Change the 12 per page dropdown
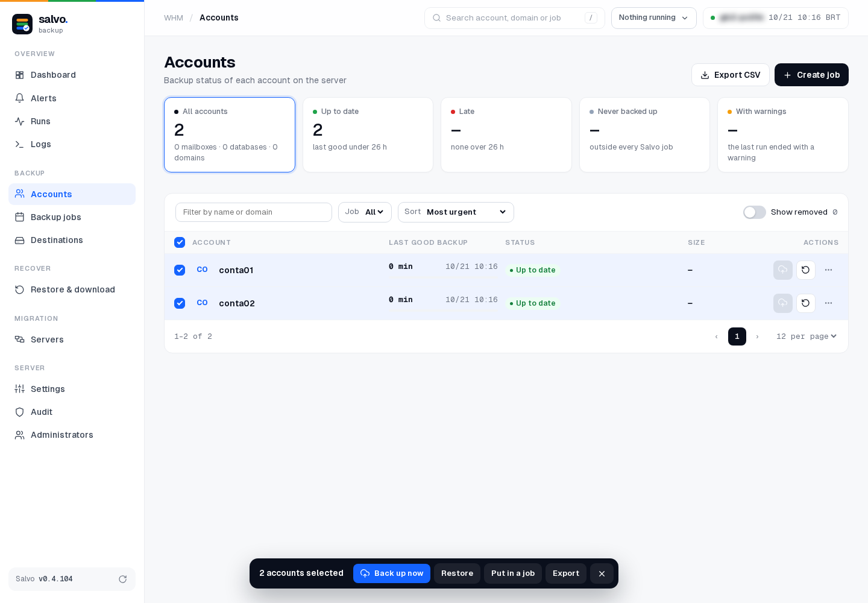Image resolution: width=868 pixels, height=603 pixels. point(807,336)
